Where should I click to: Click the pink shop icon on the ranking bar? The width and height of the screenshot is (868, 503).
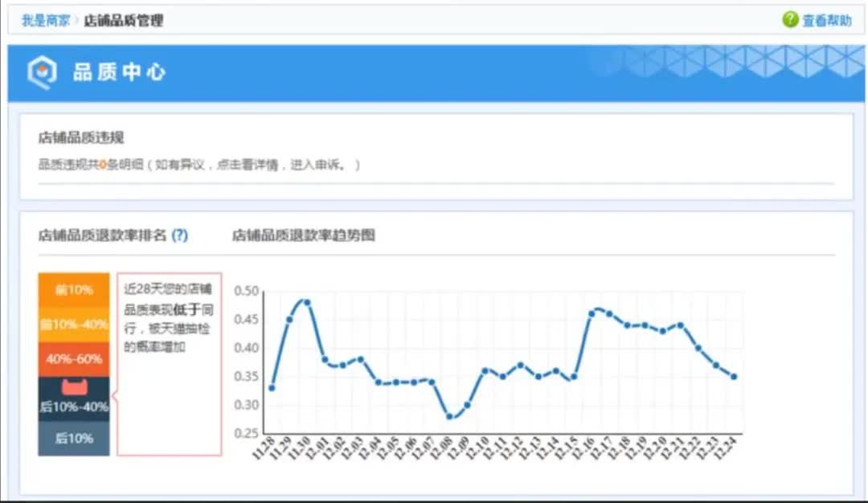tap(73, 386)
